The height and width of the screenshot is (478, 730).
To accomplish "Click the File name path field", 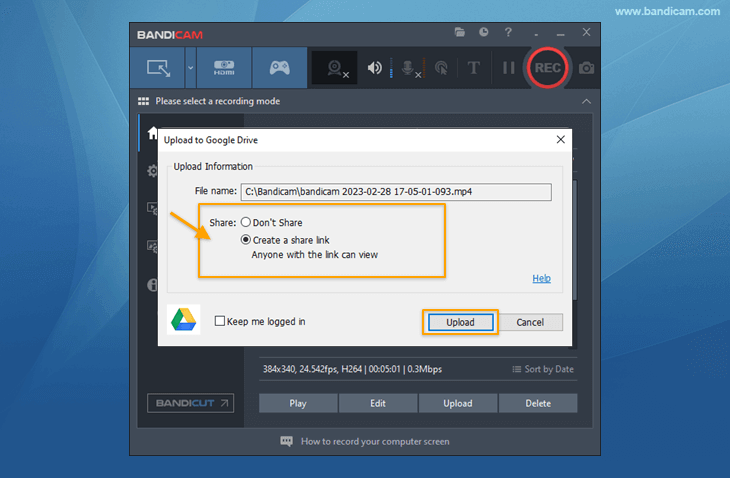I will 396,192.
